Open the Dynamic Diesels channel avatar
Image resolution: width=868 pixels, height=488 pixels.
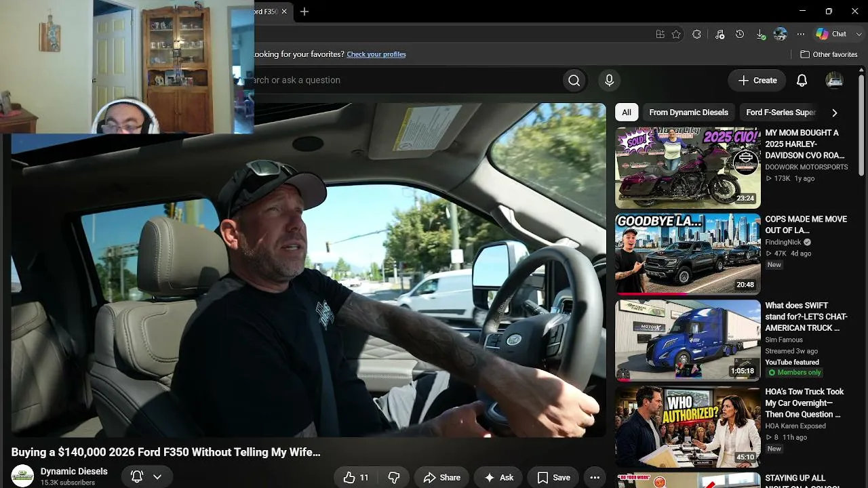coord(22,476)
